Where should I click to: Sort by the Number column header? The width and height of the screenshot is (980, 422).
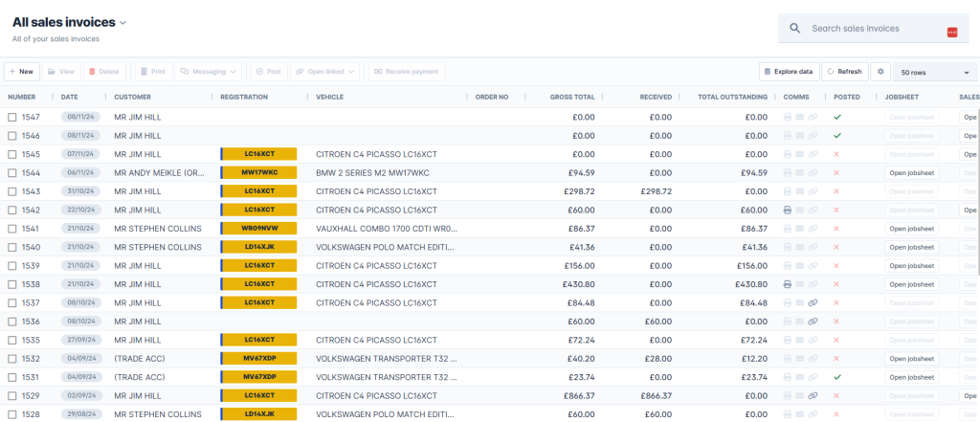22,97
